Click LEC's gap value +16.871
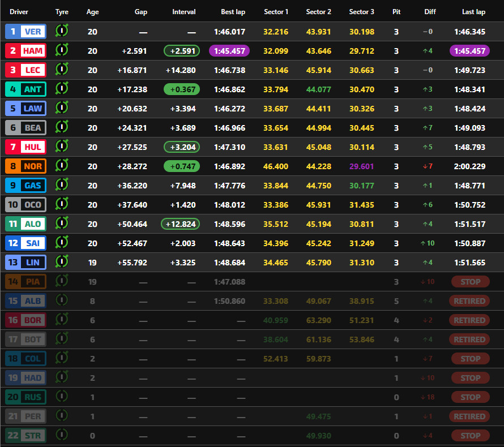The height and width of the screenshot is (447, 504). (132, 70)
